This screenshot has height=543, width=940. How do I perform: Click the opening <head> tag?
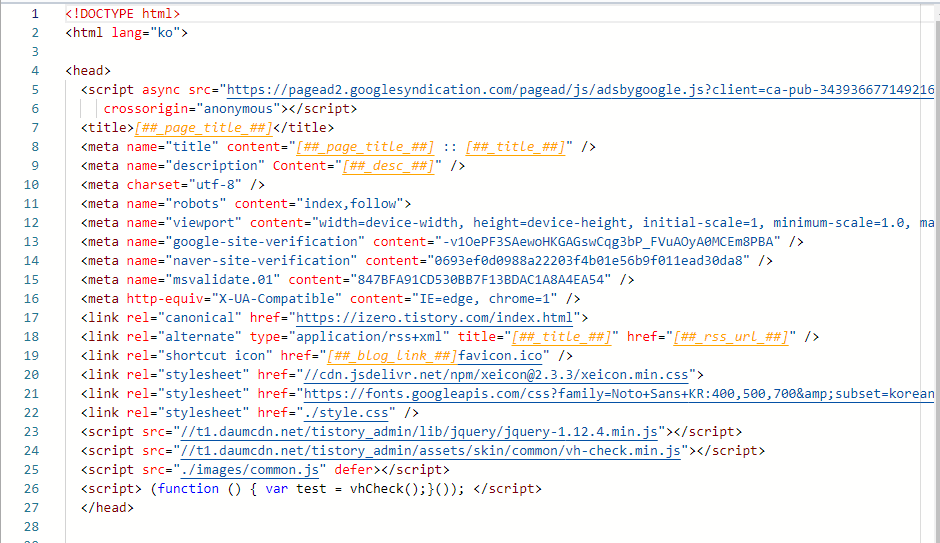(88, 71)
